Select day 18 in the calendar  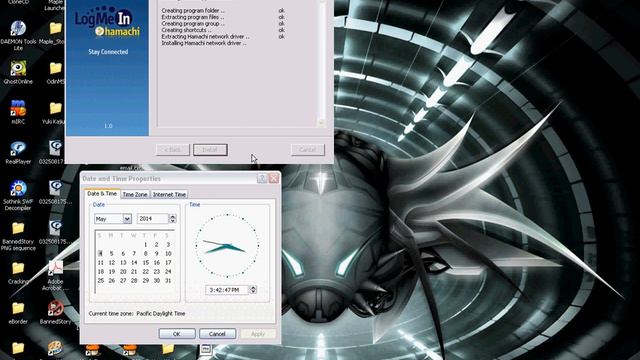pyautogui.click(x=100, y=271)
